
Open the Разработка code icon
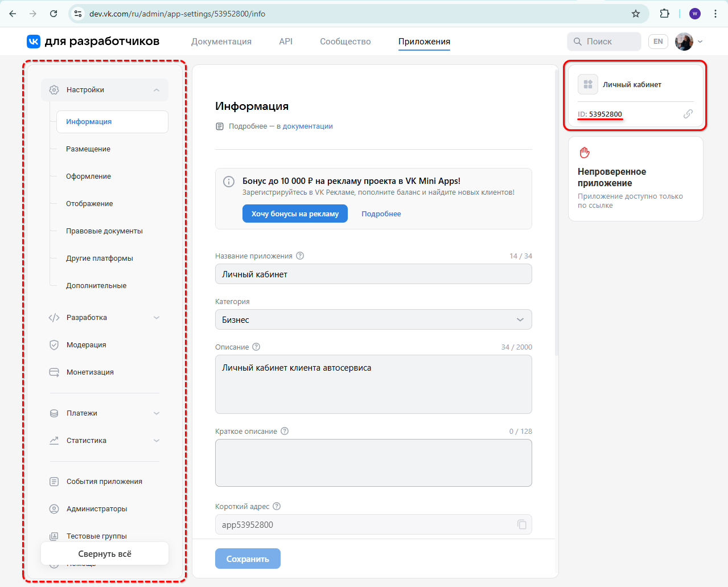54,317
